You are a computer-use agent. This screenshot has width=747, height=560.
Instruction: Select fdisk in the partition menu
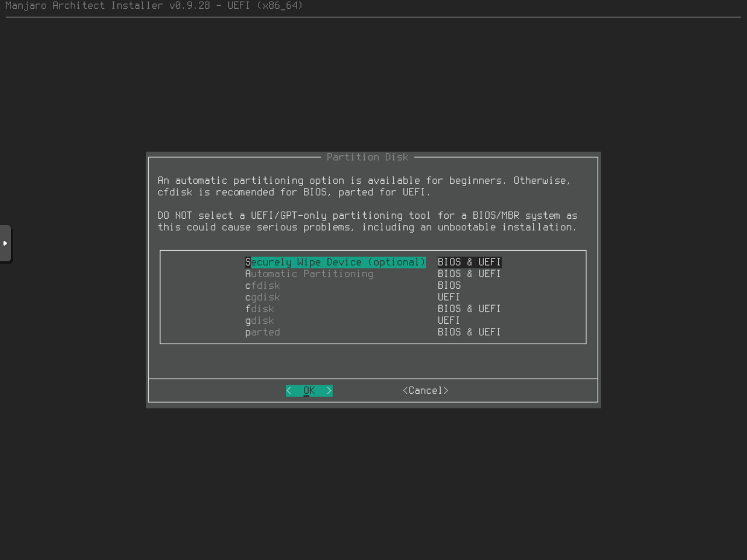259,309
